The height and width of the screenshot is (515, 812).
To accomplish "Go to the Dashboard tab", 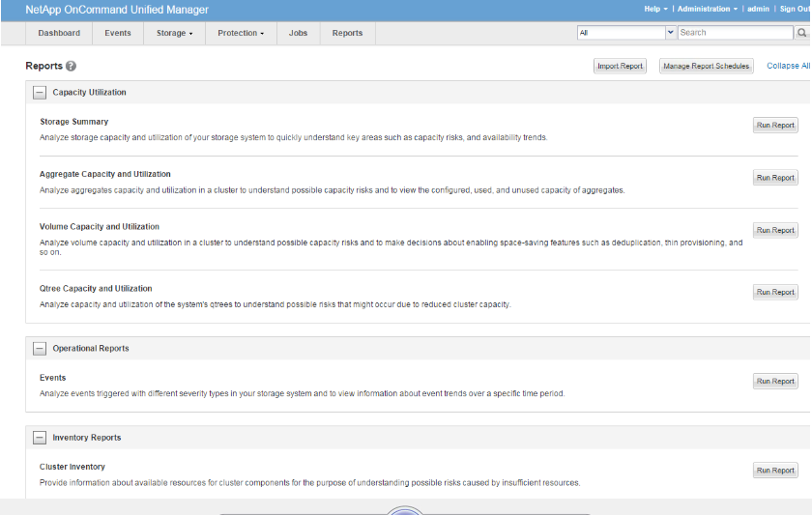I will [x=59, y=33].
